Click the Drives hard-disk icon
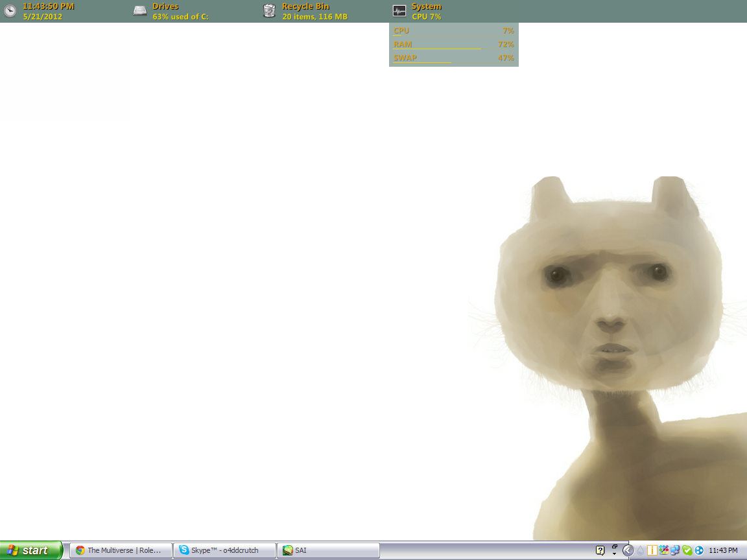The height and width of the screenshot is (560, 747). pyautogui.click(x=140, y=10)
